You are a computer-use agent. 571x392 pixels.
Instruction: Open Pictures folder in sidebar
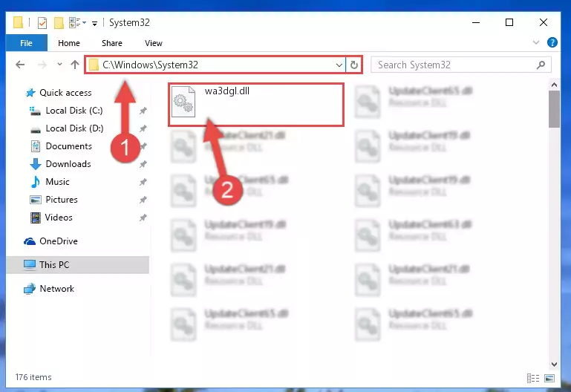[62, 200]
